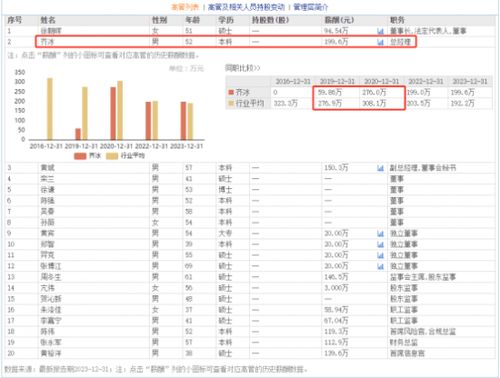Select the 姓名 column header
The image size is (500, 378).
click(48, 20)
